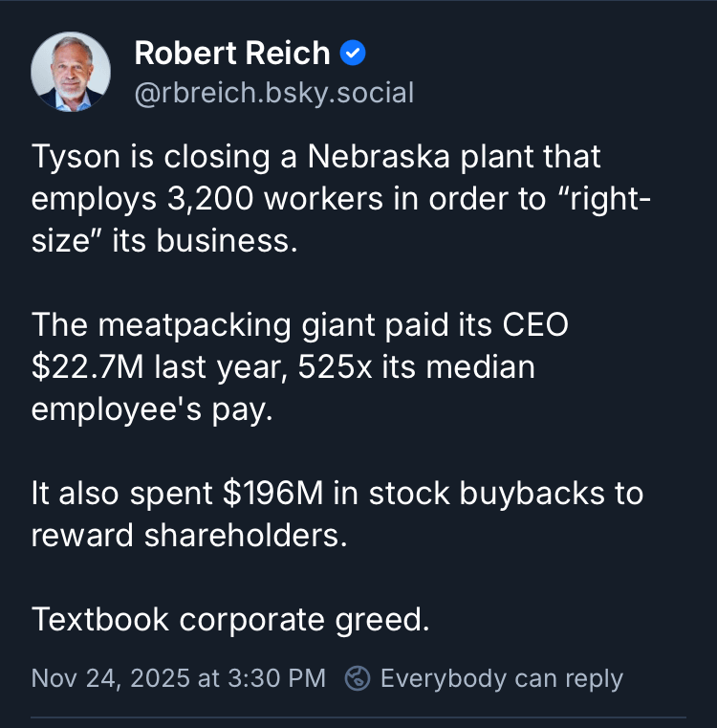Click the blue verified checkmark badge

[x=352, y=54]
